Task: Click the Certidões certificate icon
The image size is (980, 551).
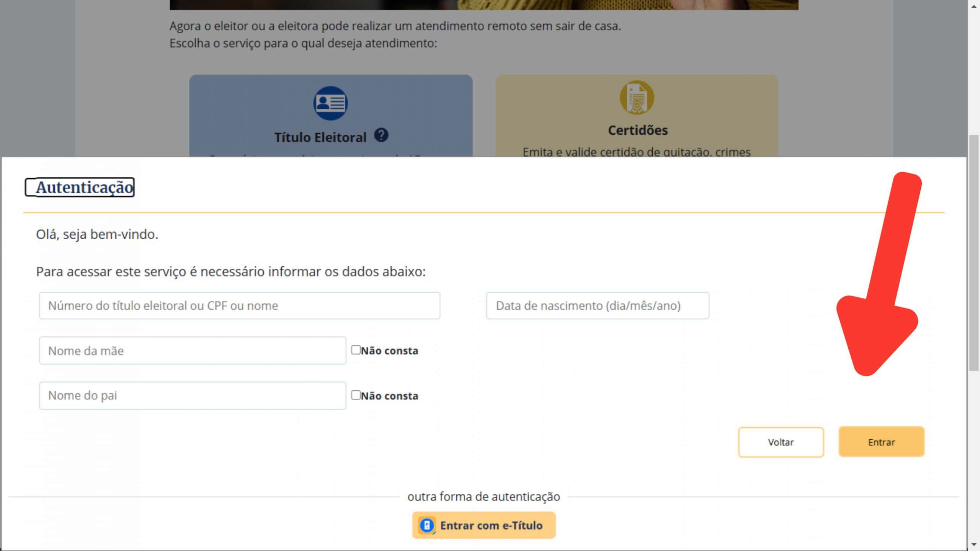Action: [x=637, y=97]
